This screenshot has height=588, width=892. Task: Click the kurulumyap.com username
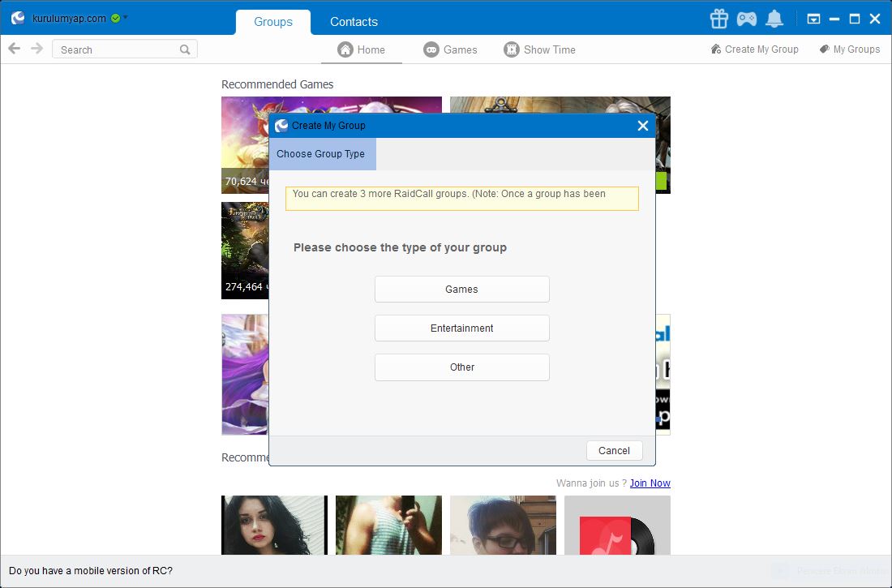[69, 18]
